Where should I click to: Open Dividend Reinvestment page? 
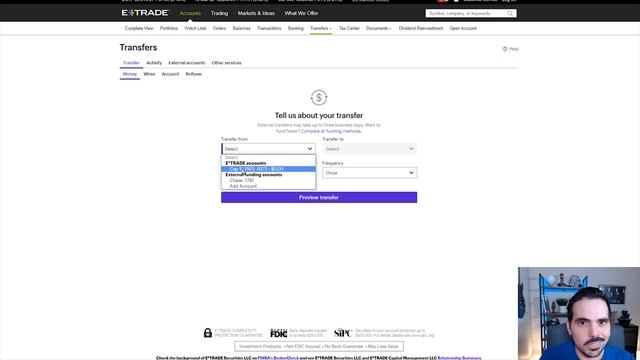point(421,29)
